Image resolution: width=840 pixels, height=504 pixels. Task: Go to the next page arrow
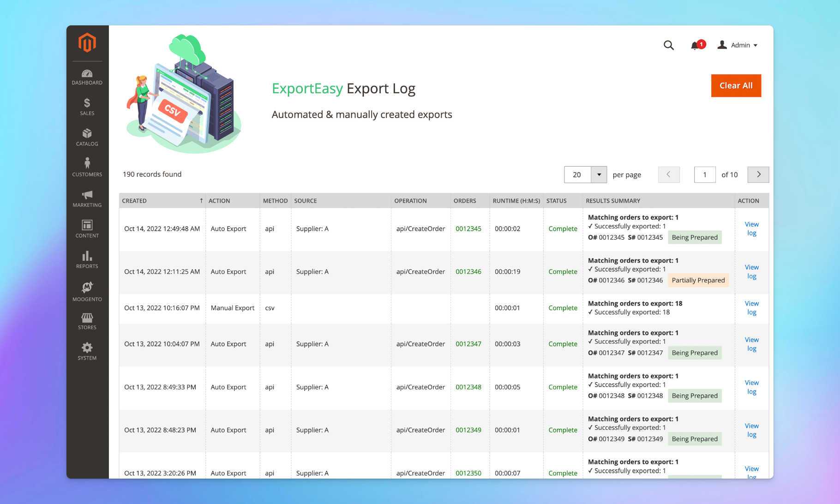click(x=758, y=174)
